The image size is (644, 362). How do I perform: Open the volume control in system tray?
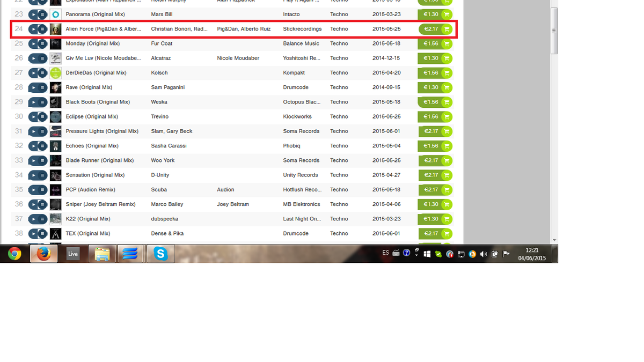(484, 254)
